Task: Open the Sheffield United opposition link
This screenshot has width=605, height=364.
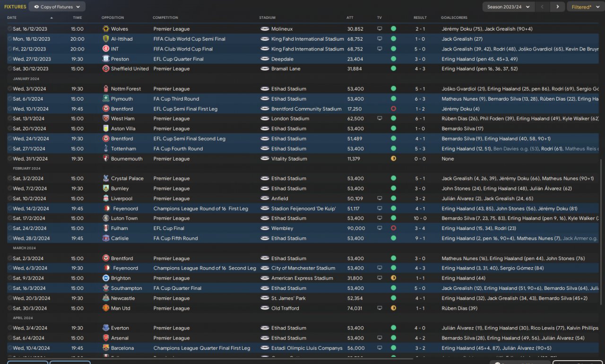Action: (130, 69)
